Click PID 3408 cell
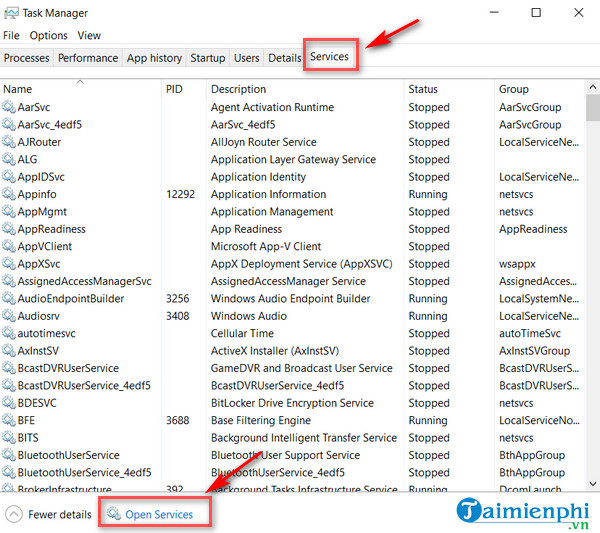The width and height of the screenshot is (600, 533). [x=178, y=316]
